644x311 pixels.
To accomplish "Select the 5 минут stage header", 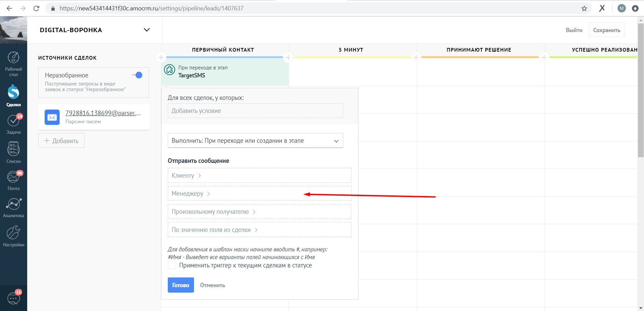I will coord(351,50).
